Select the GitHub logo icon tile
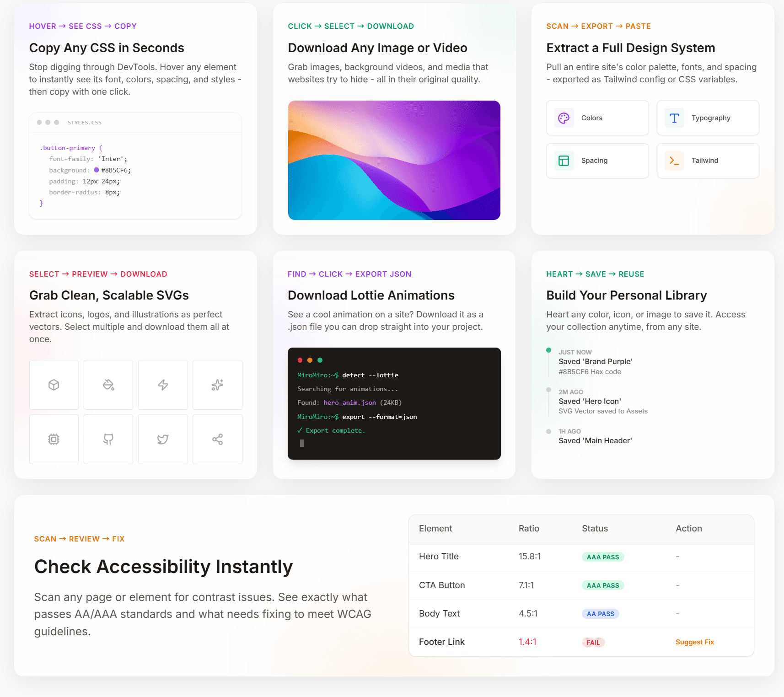The height and width of the screenshot is (697, 784). point(108,440)
